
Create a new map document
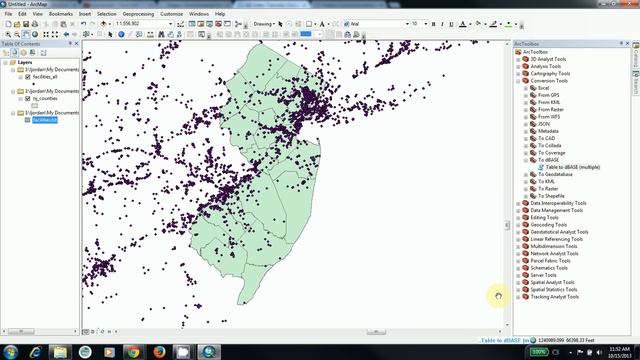tap(8, 24)
